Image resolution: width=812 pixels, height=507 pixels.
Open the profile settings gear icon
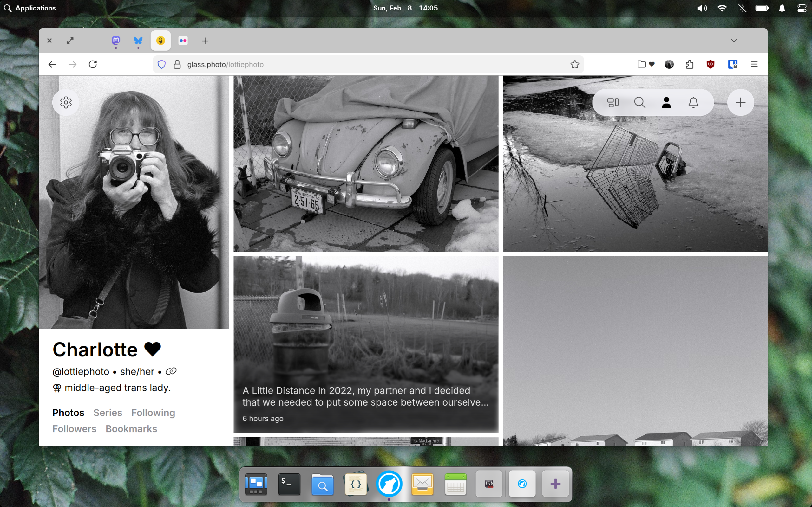(66, 102)
